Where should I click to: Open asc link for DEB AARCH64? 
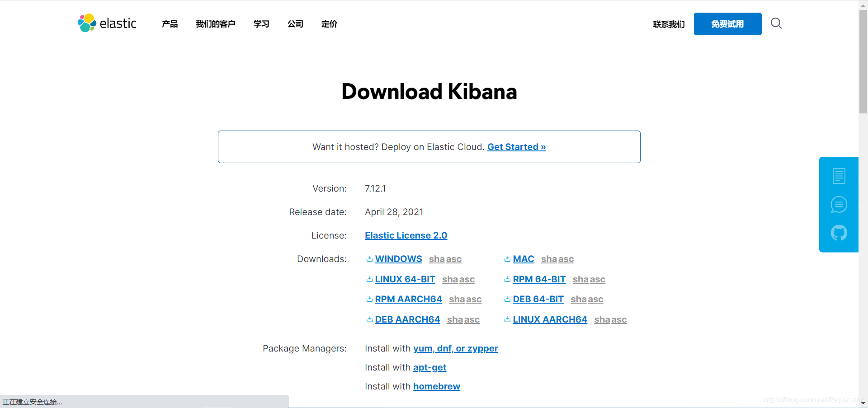472,320
